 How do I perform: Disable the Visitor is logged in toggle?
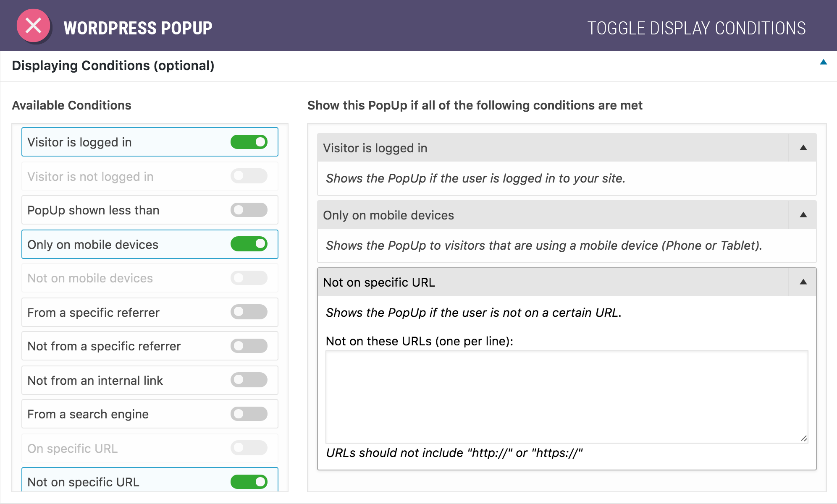(x=249, y=142)
